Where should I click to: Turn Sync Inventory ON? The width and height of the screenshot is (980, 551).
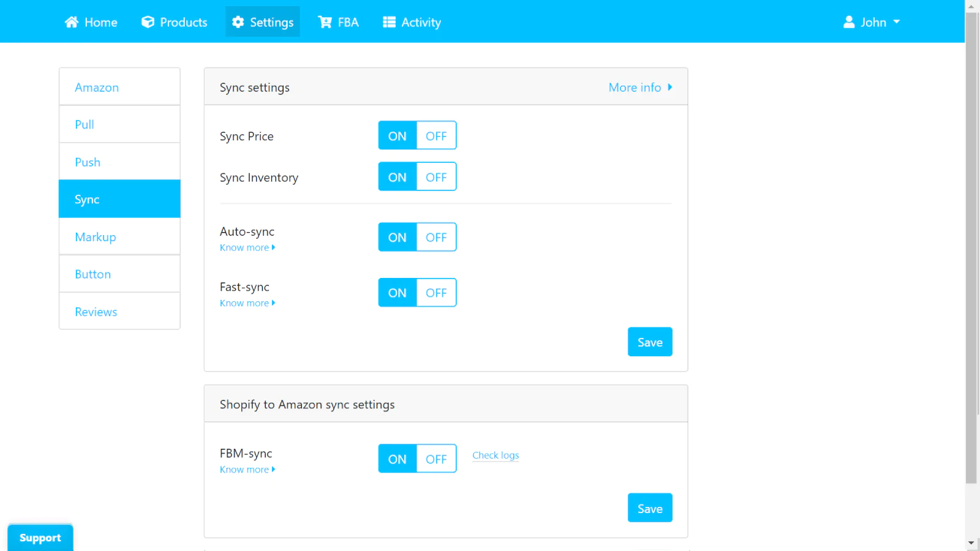398,176
